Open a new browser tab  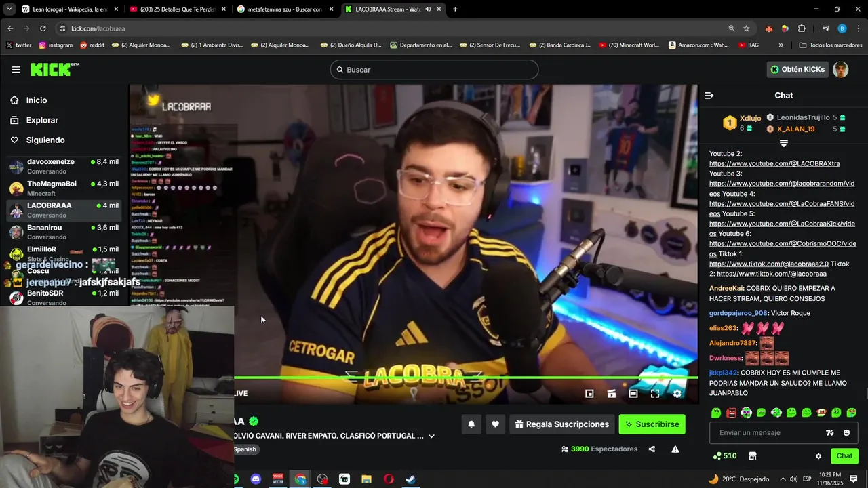point(455,9)
